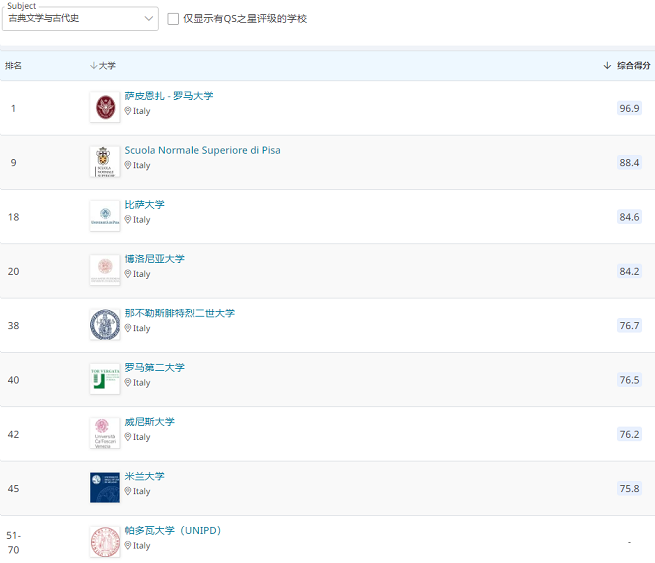Select the score 84.6

(629, 217)
